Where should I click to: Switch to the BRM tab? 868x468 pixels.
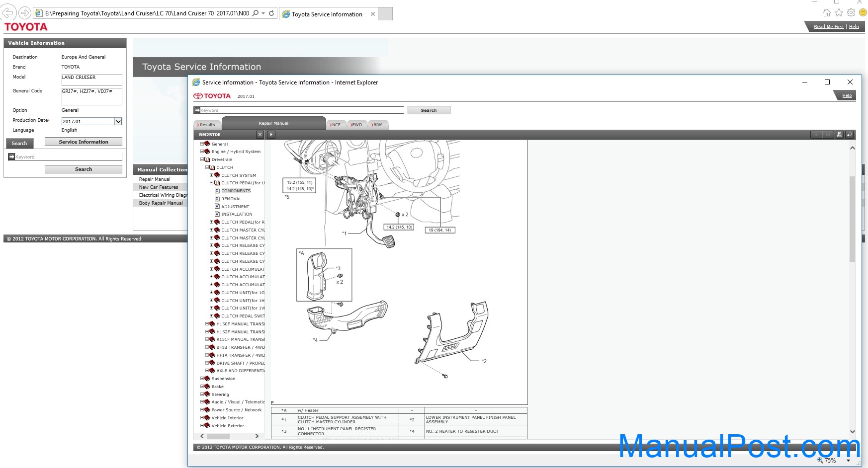point(378,125)
